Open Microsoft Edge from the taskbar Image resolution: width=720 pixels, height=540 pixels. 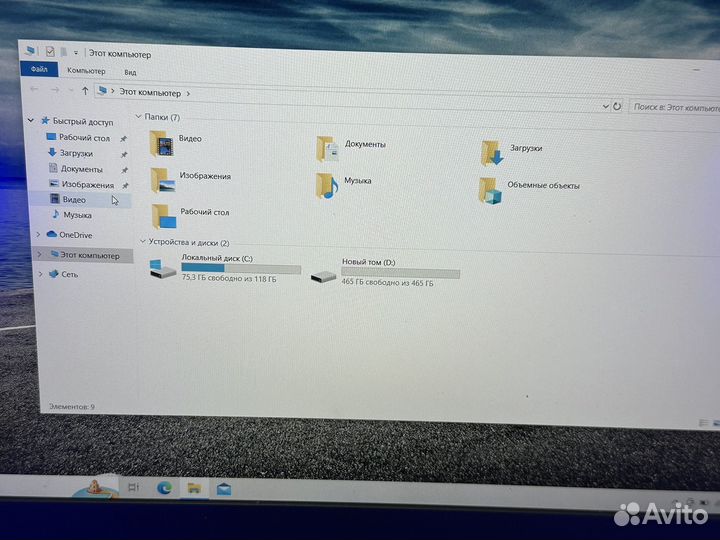click(164, 488)
